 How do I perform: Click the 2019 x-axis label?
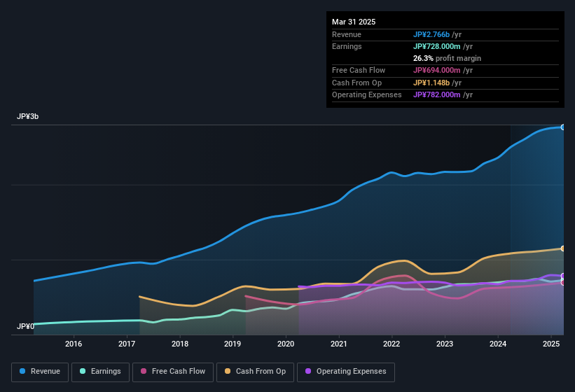click(233, 344)
